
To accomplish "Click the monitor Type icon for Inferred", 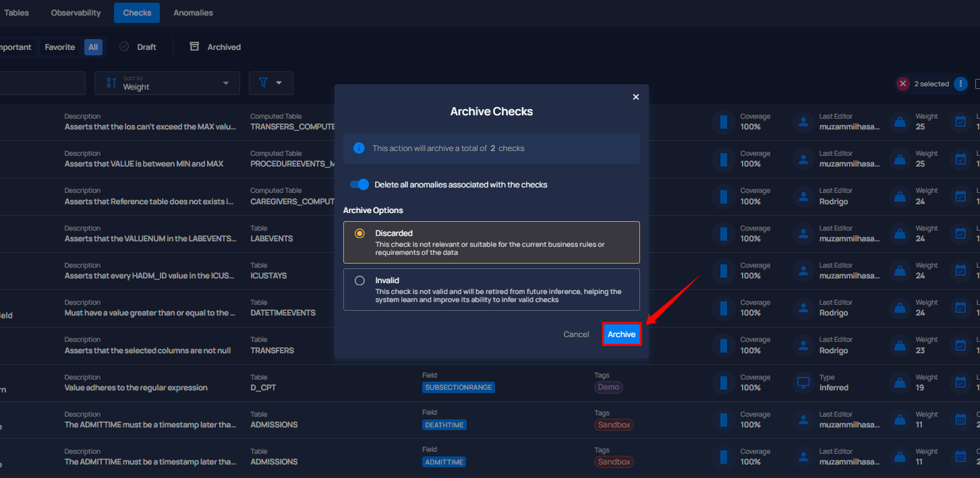I will click(x=803, y=383).
